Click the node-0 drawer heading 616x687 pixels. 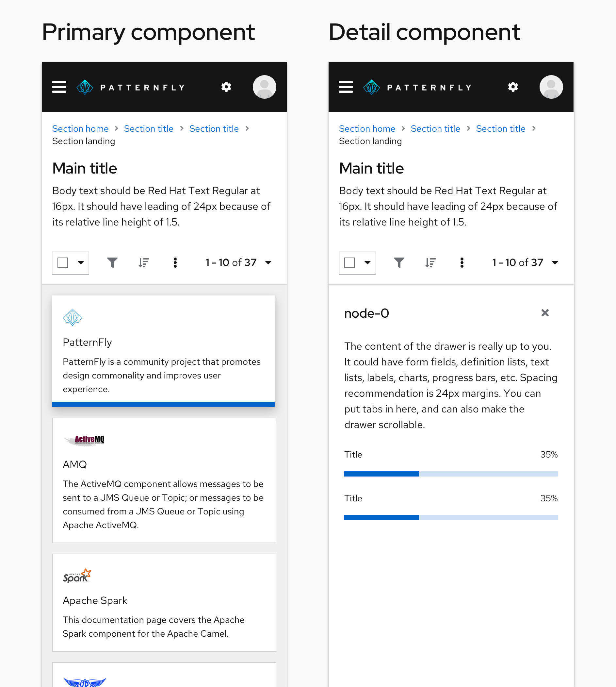point(366,313)
